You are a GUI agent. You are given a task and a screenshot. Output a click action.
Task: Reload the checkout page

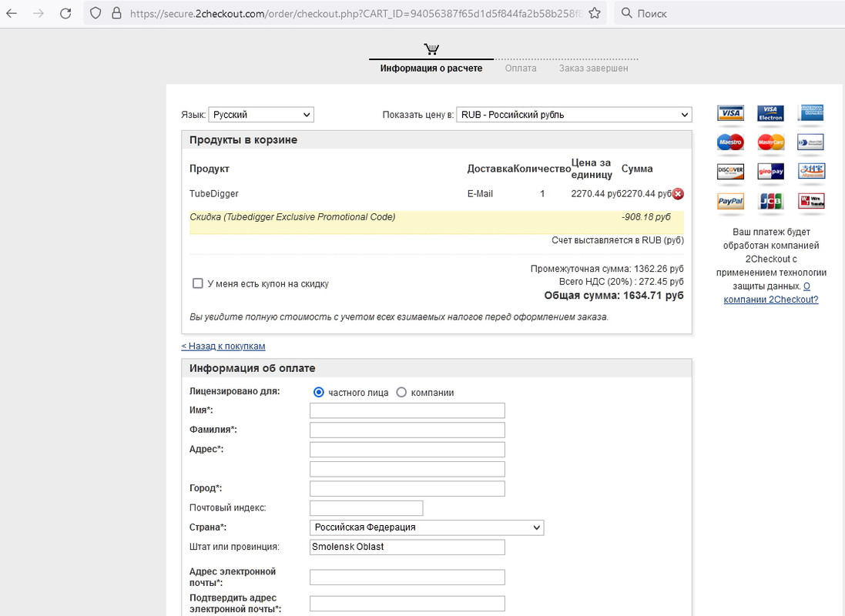65,13
